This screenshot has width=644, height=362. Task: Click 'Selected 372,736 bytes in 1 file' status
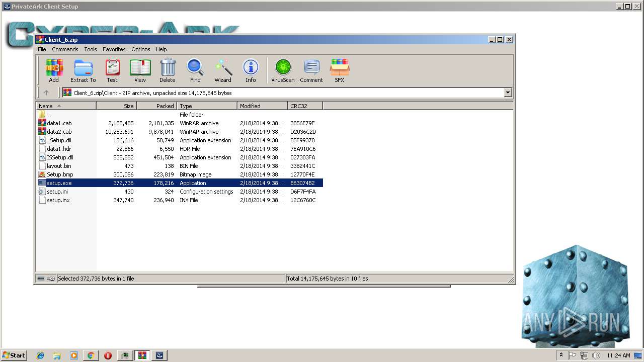click(x=96, y=278)
